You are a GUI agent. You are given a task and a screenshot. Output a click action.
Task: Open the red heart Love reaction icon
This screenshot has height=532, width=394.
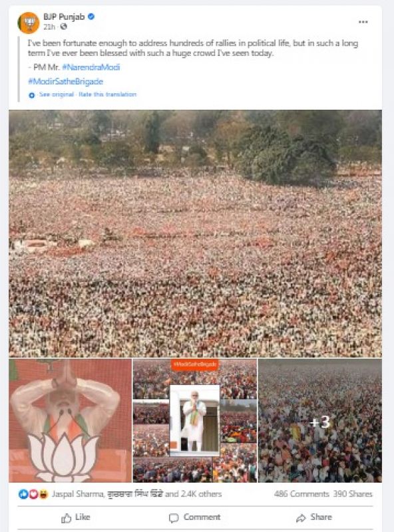[x=33, y=494]
